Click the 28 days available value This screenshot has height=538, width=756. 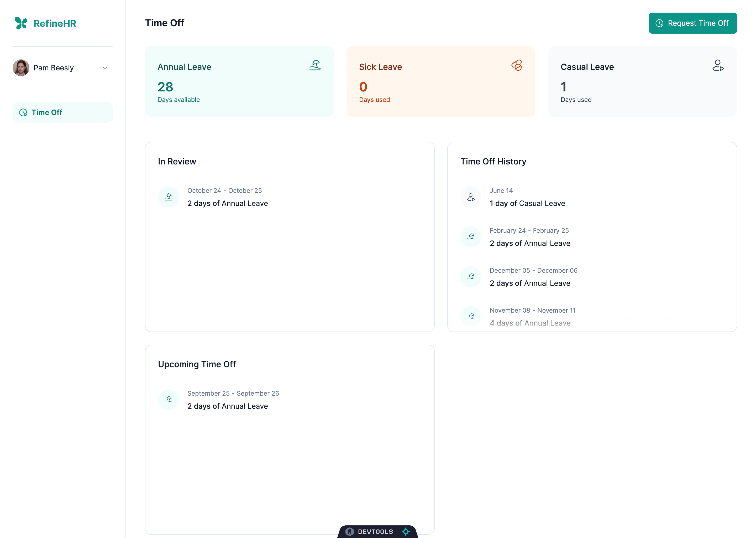pyautogui.click(x=165, y=87)
